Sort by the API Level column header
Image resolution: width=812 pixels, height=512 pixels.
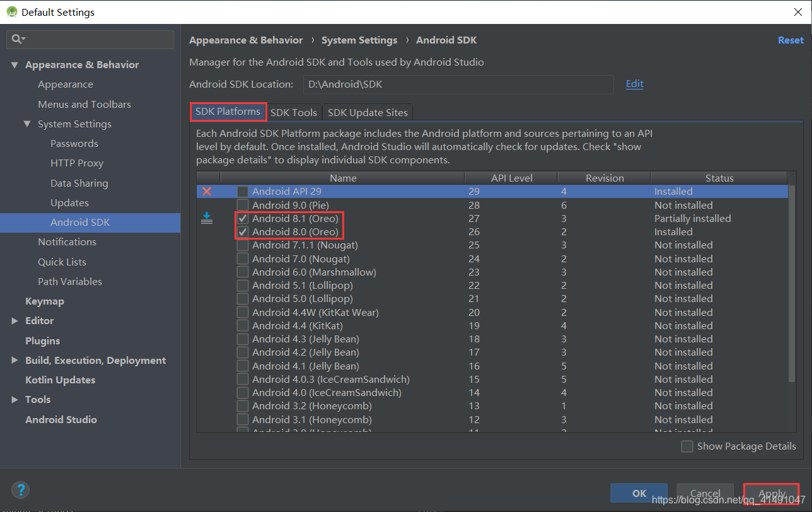click(x=512, y=178)
